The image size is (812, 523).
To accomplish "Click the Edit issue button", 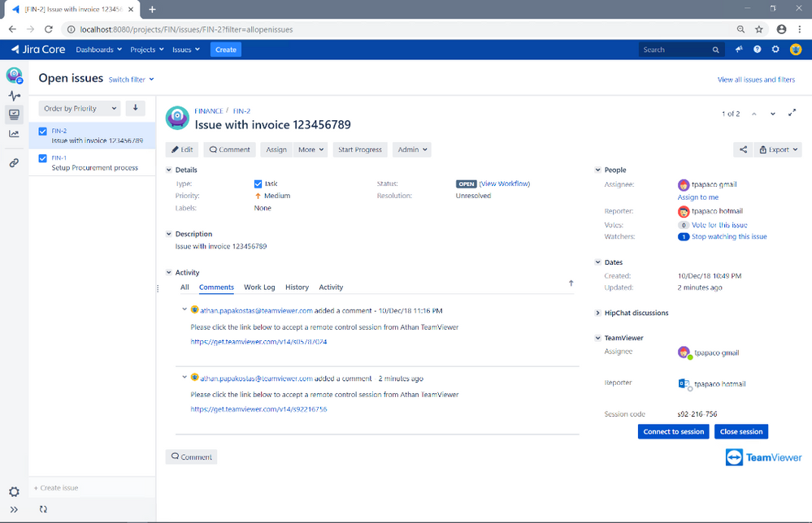I will [182, 149].
